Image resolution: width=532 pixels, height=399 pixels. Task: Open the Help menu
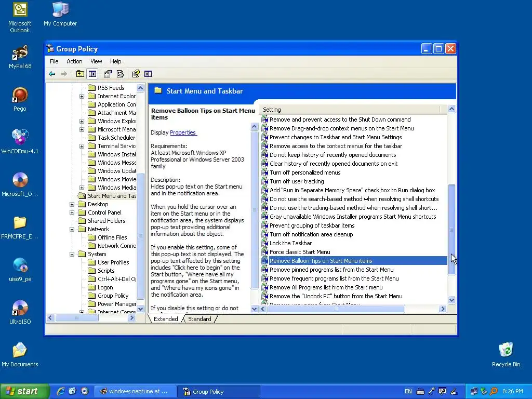tap(115, 61)
